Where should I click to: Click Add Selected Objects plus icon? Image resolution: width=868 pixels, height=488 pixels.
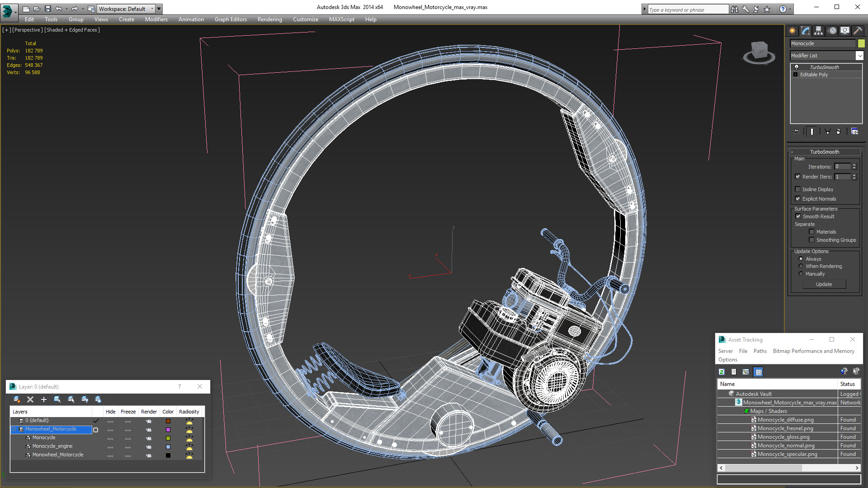pyautogui.click(x=44, y=399)
